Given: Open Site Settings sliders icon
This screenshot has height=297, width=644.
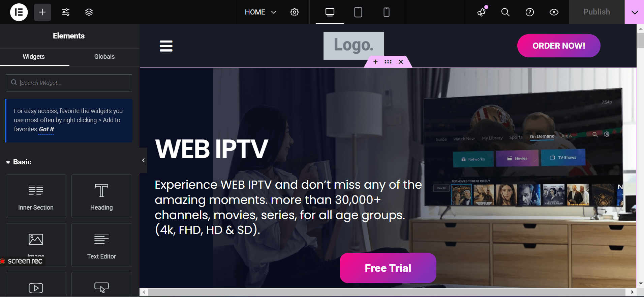Looking at the screenshot, I should pos(66,12).
